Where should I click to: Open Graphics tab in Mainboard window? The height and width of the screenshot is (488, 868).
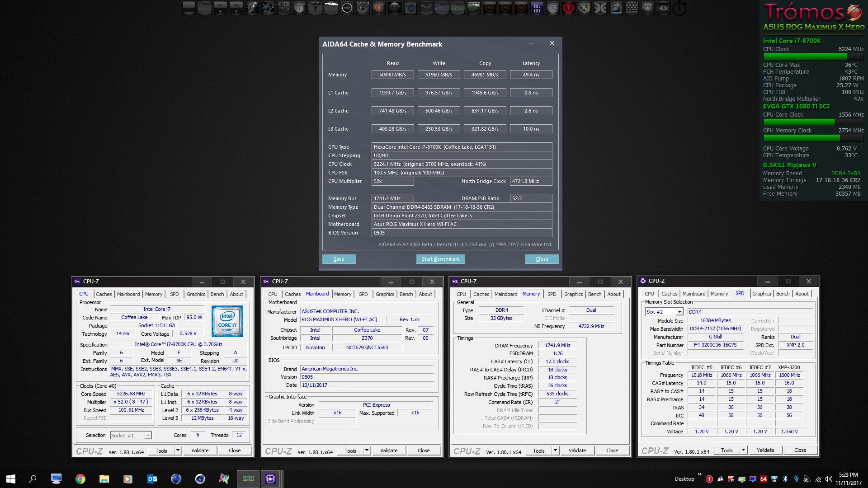coord(385,294)
